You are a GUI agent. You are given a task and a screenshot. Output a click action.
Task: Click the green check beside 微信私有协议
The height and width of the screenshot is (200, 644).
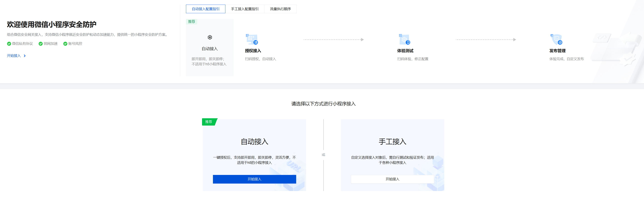[9, 44]
